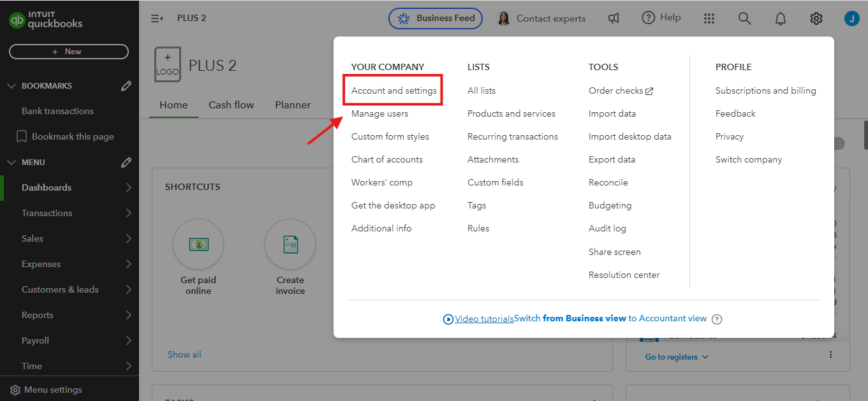This screenshot has width=868, height=401.
Task: Open the Rules list
Action: click(478, 228)
